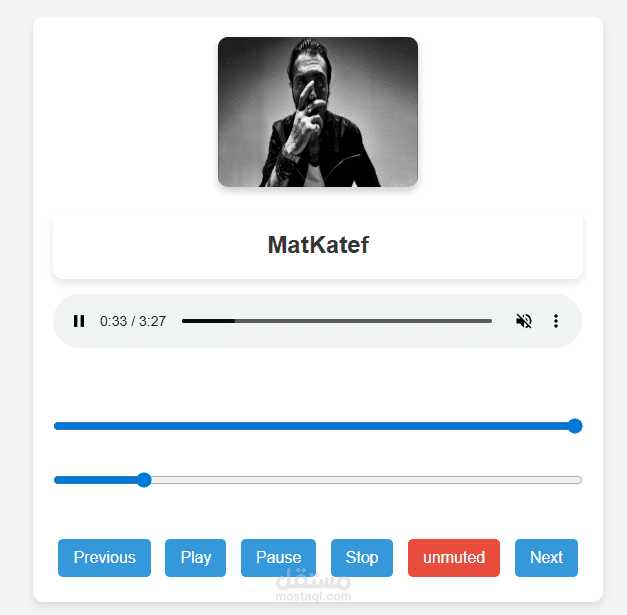Image resolution: width=627 pixels, height=615 pixels.
Task: Open the three-dot more options menu
Action: tap(556, 321)
